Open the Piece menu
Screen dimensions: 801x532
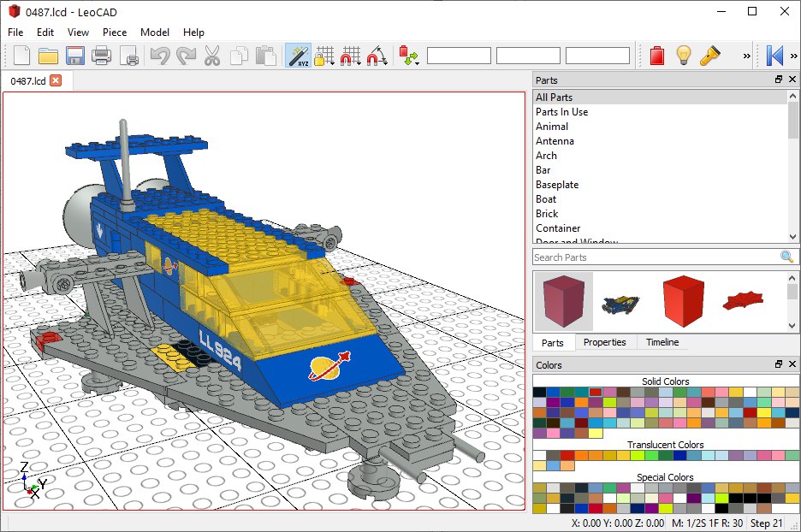(115, 33)
